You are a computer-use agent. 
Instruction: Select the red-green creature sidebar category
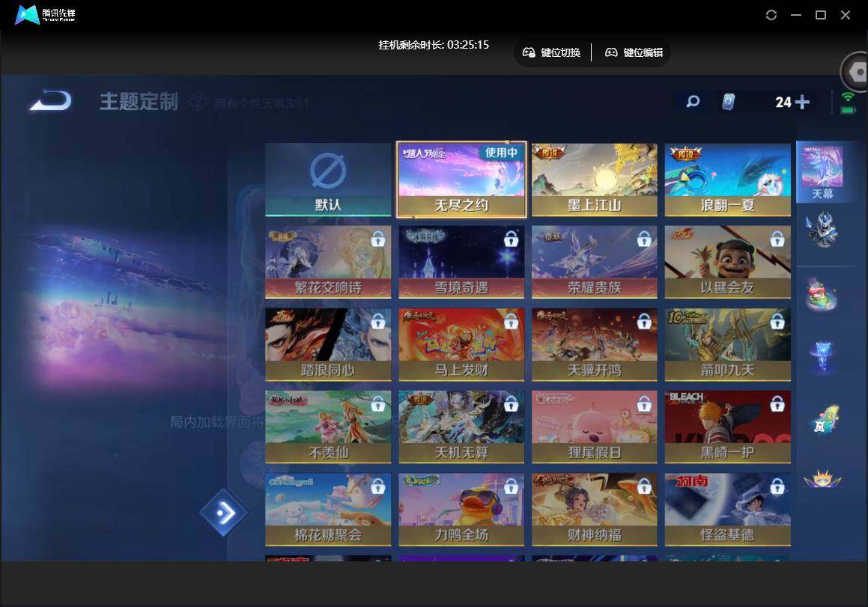click(822, 295)
